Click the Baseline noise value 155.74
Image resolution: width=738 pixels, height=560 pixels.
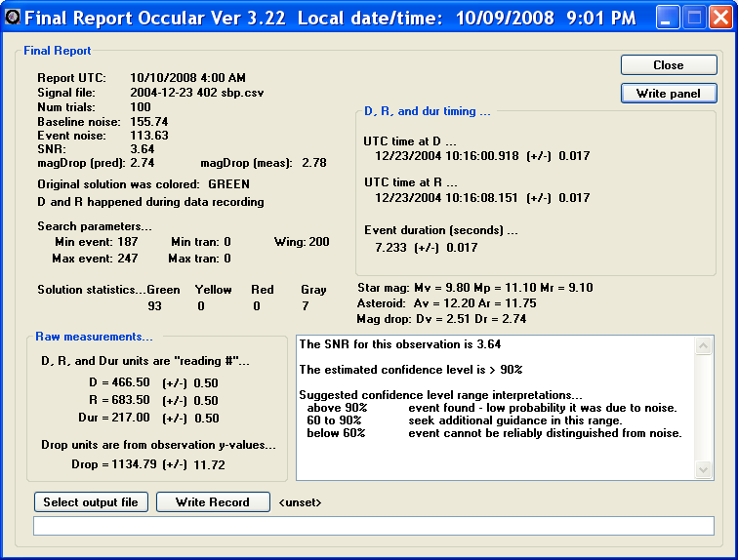(x=149, y=122)
